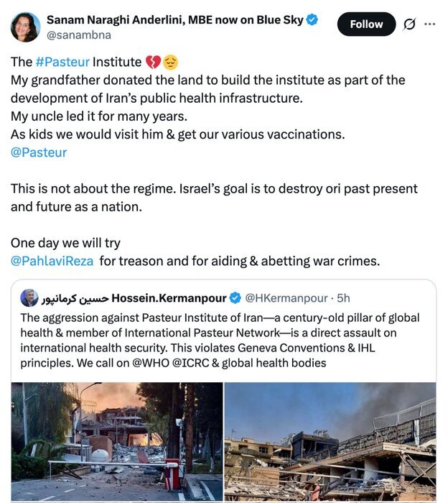Viewport: 448px width, 503px height.
Task: Click the pensive face emoji
Action: (170, 63)
